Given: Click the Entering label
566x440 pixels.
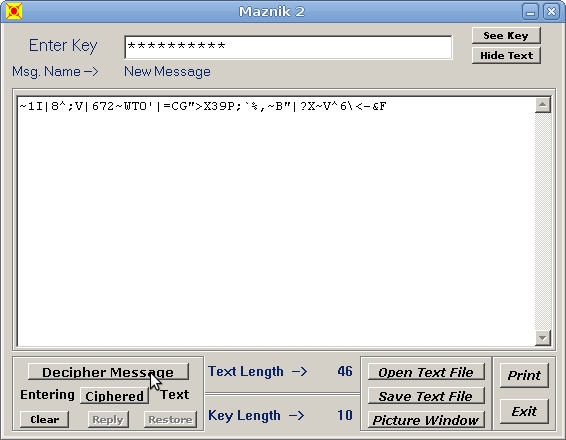Looking at the screenshot, I should pyautogui.click(x=47, y=395).
